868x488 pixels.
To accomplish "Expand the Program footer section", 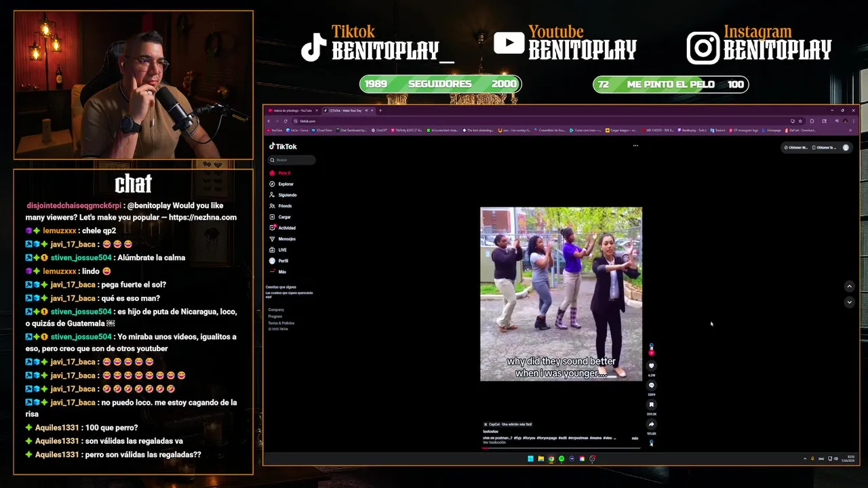I will click(x=275, y=317).
